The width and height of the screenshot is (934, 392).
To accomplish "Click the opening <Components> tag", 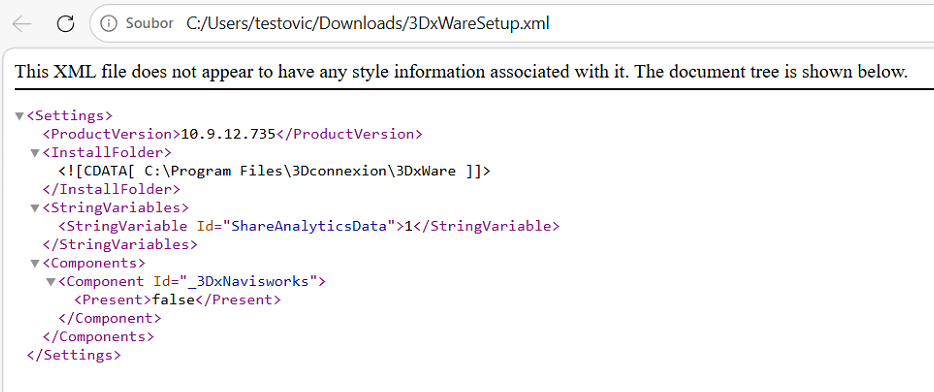I will click(x=94, y=263).
